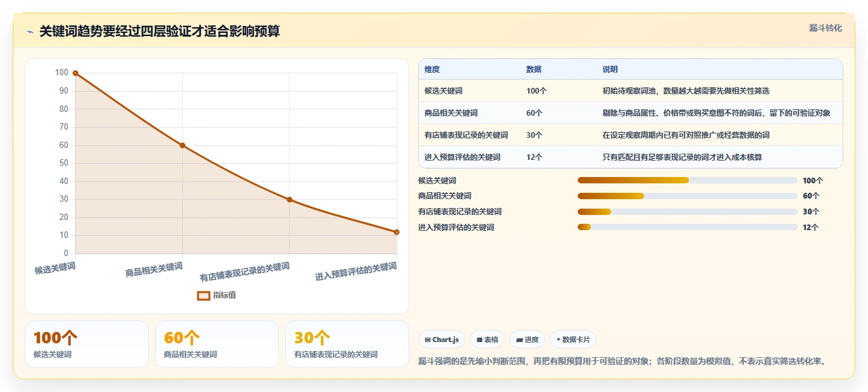Click the 有店铺表现记录的关键词 progress bar
Image resolution: width=868 pixels, height=392 pixels.
[x=688, y=212]
